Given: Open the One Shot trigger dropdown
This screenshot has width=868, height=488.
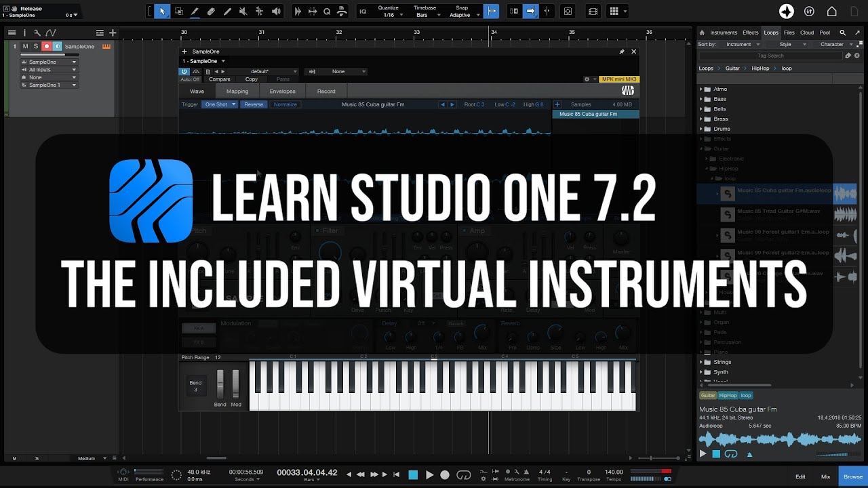Looking at the screenshot, I should point(220,104).
